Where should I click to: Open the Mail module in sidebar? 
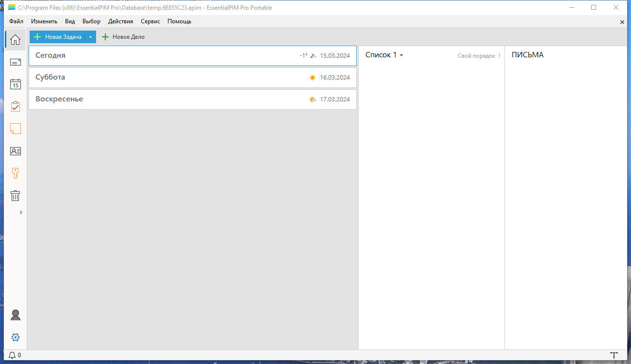click(x=16, y=62)
